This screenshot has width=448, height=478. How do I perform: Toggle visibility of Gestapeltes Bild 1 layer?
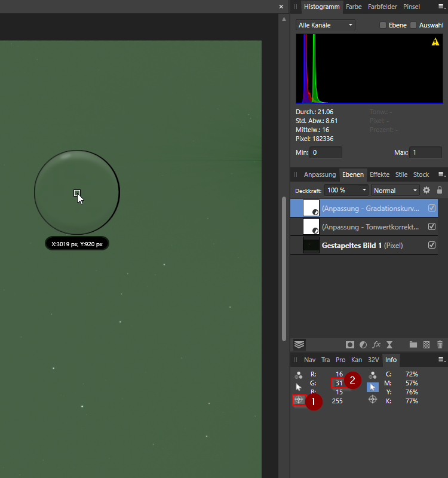pyautogui.click(x=431, y=245)
